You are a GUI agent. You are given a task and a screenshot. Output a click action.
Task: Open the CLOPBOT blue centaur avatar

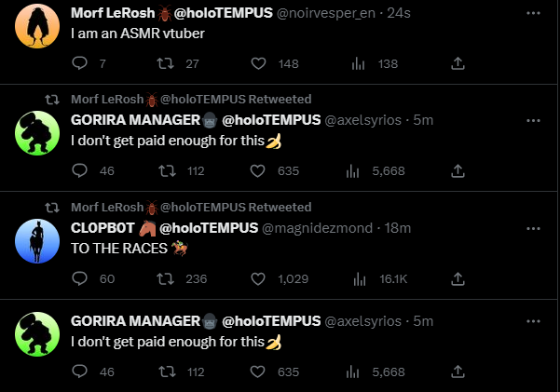pyautogui.click(x=37, y=241)
